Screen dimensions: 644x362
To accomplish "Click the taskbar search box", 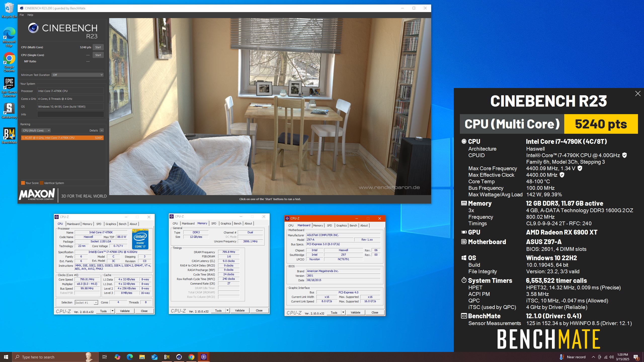I will coord(55,357).
